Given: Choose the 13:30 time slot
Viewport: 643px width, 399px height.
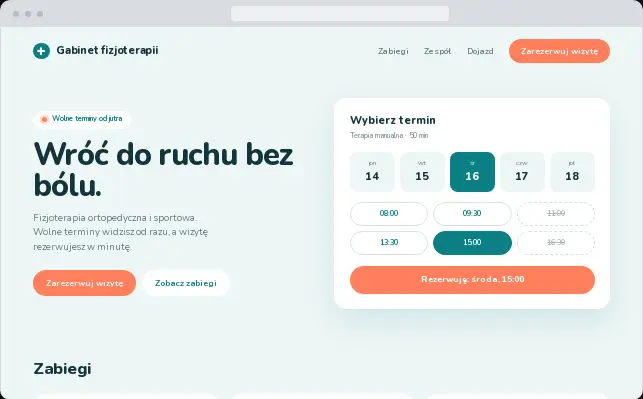Looking at the screenshot, I should click(389, 243).
